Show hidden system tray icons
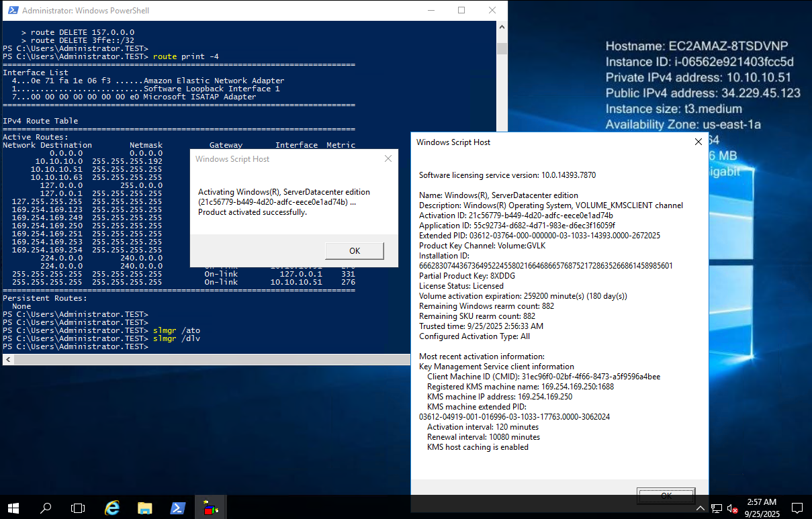812x519 pixels. click(702, 508)
